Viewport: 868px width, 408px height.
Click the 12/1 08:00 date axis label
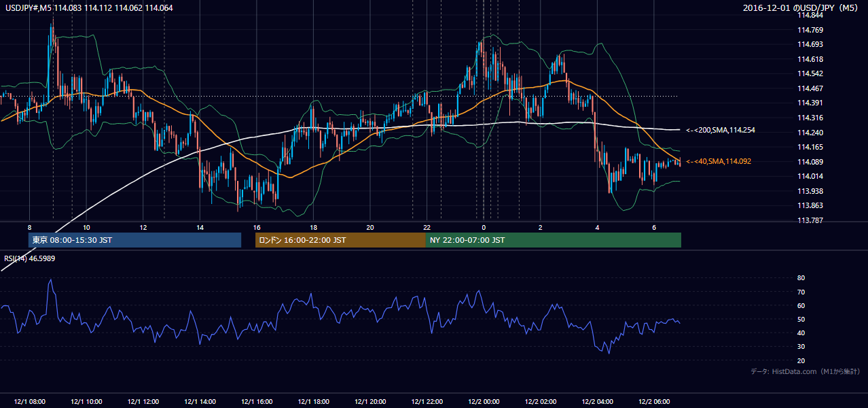pyautogui.click(x=29, y=401)
